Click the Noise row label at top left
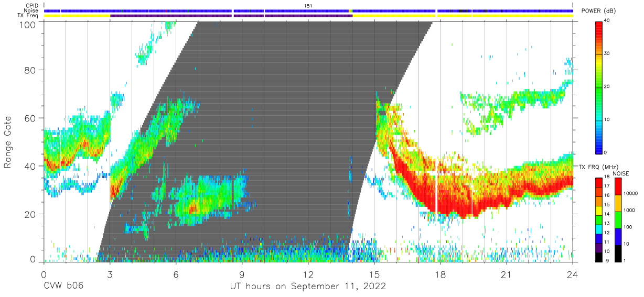This screenshot has height=297, width=644. pyautogui.click(x=32, y=10)
